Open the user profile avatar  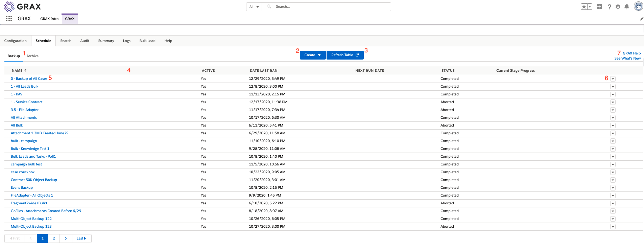pos(638,6)
